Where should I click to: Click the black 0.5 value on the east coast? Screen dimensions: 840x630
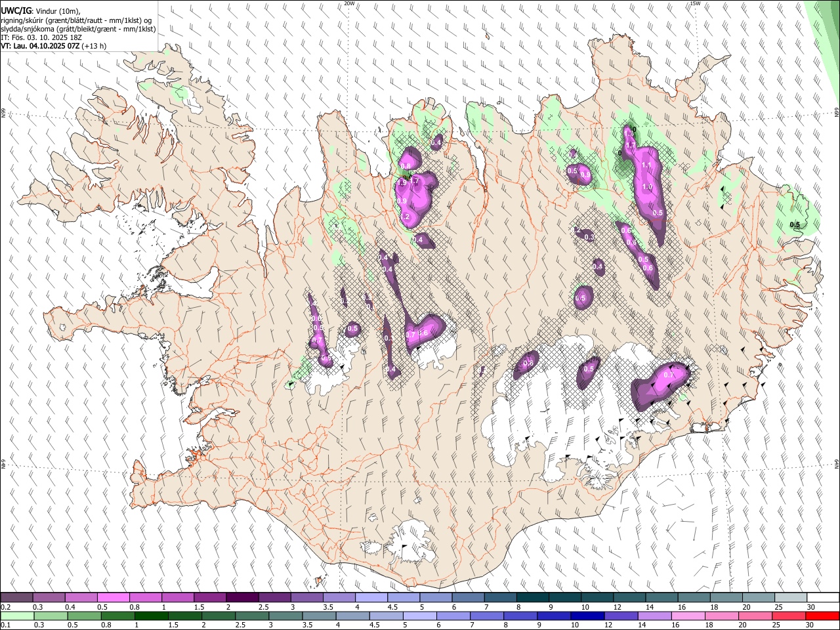coord(795,225)
